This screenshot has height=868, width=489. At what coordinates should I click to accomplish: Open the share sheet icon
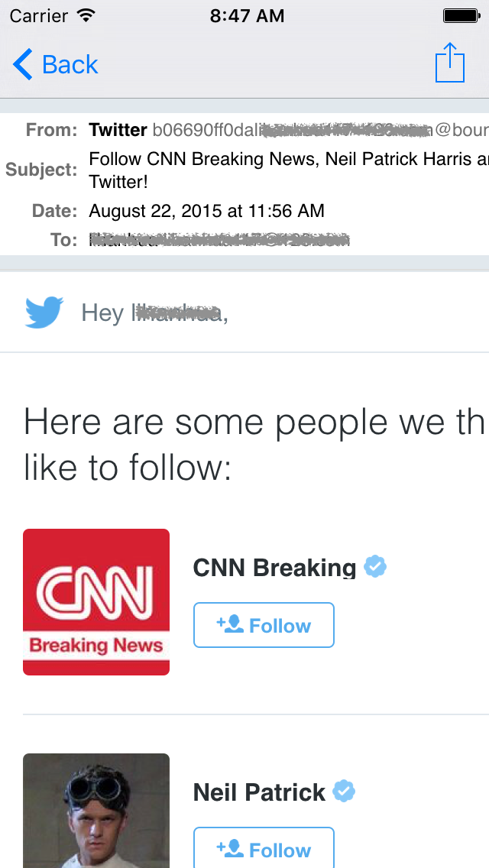(449, 63)
